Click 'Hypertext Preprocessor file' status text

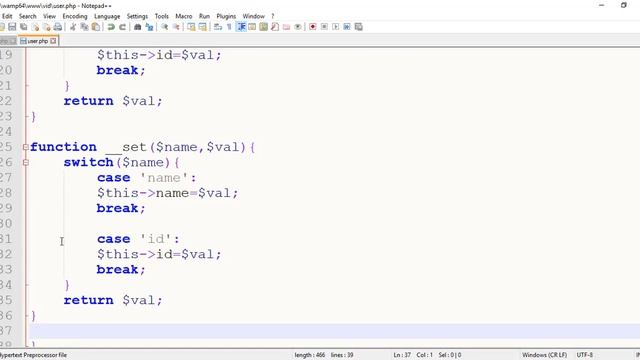pos(33,355)
